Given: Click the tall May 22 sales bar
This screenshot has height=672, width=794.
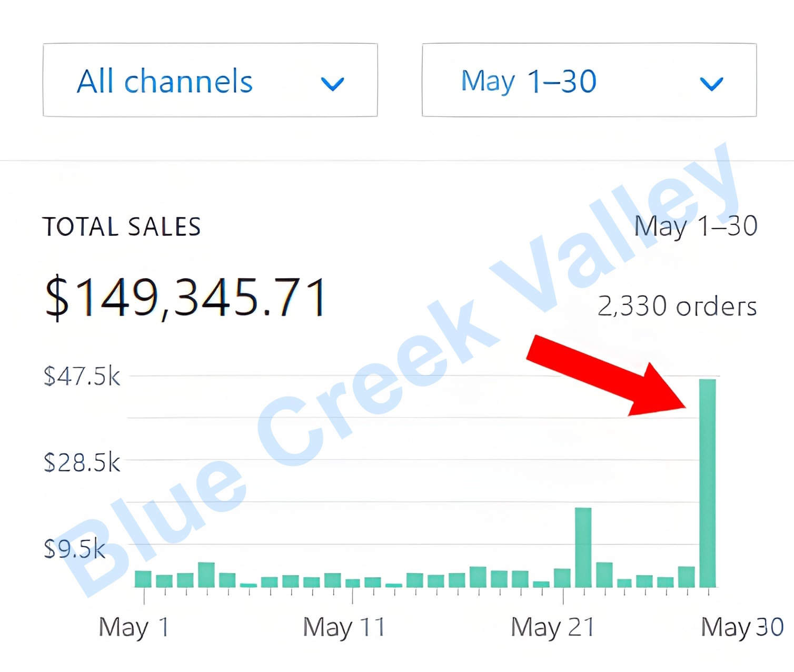Looking at the screenshot, I should pyautogui.click(x=583, y=547).
